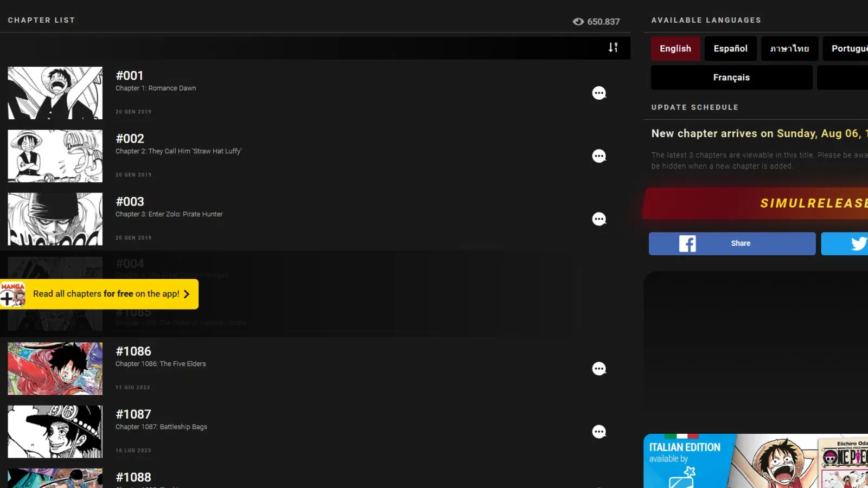Click the '#1086' chapter number
This screenshot has height=488, width=868.
133,351
